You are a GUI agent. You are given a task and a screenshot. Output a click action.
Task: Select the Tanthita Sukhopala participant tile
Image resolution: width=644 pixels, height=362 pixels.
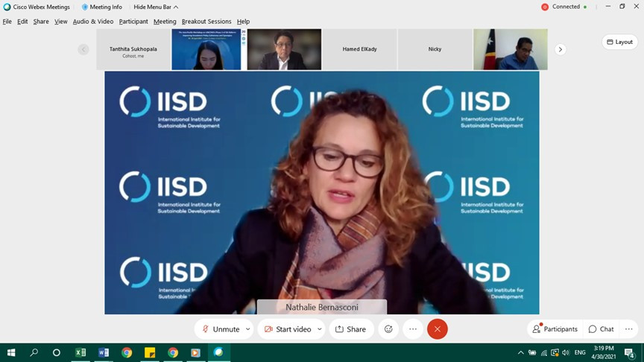click(133, 49)
